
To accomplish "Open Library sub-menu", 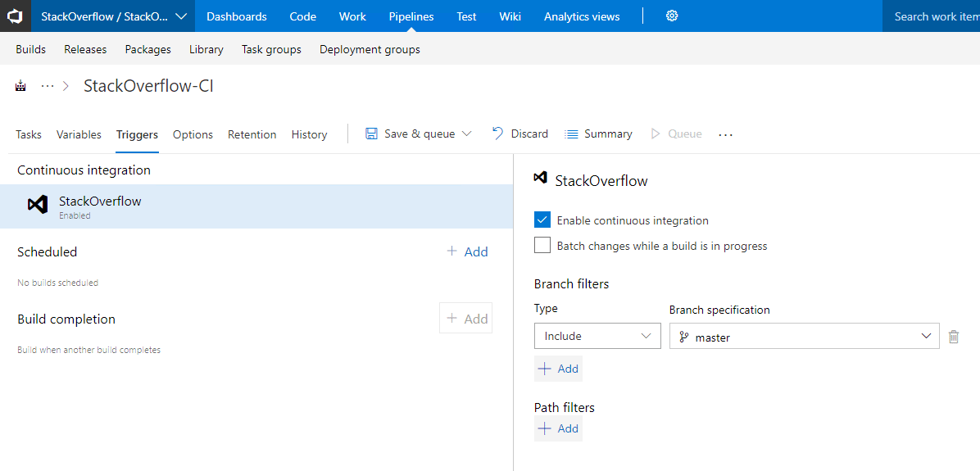I will click(206, 49).
